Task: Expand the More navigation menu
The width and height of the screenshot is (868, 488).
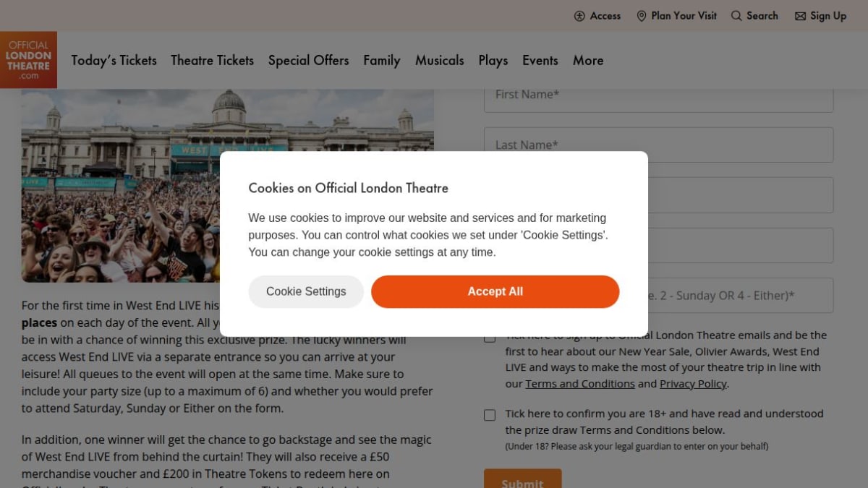Action: pyautogui.click(x=588, y=61)
